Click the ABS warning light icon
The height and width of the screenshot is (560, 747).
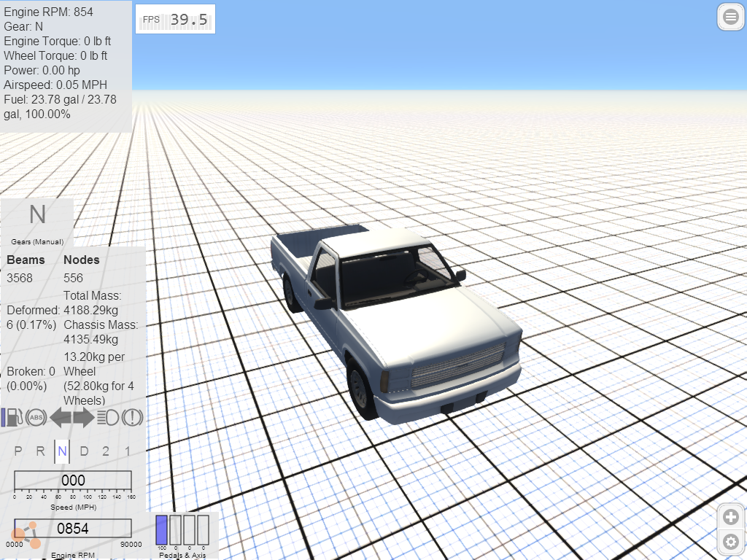[36, 418]
